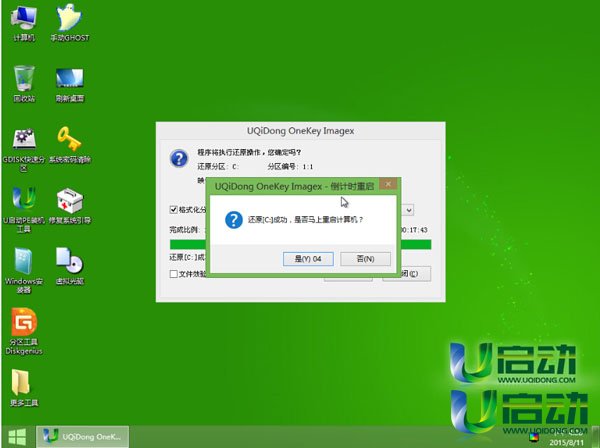This screenshot has width=600, height=448.
Task: Open Windows安装器 desktop icon
Action: tap(24, 270)
